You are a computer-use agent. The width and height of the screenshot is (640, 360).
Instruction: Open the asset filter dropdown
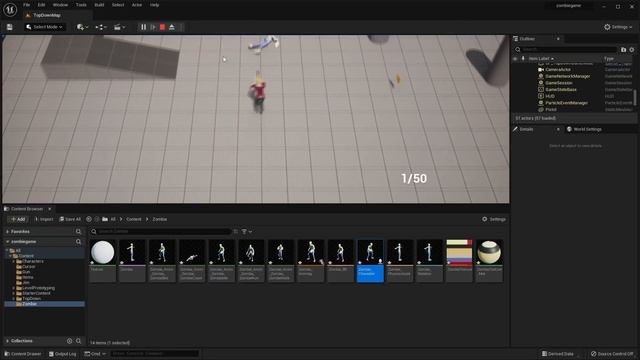247,231
